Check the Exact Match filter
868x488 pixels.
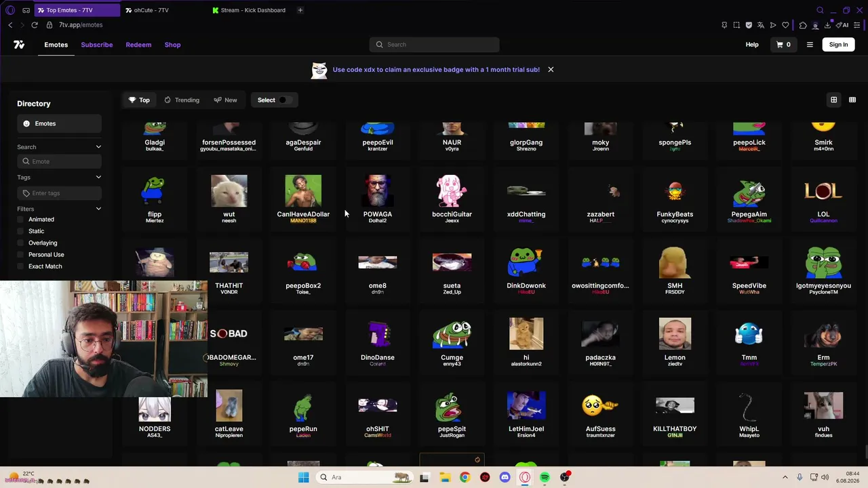pos(20,266)
